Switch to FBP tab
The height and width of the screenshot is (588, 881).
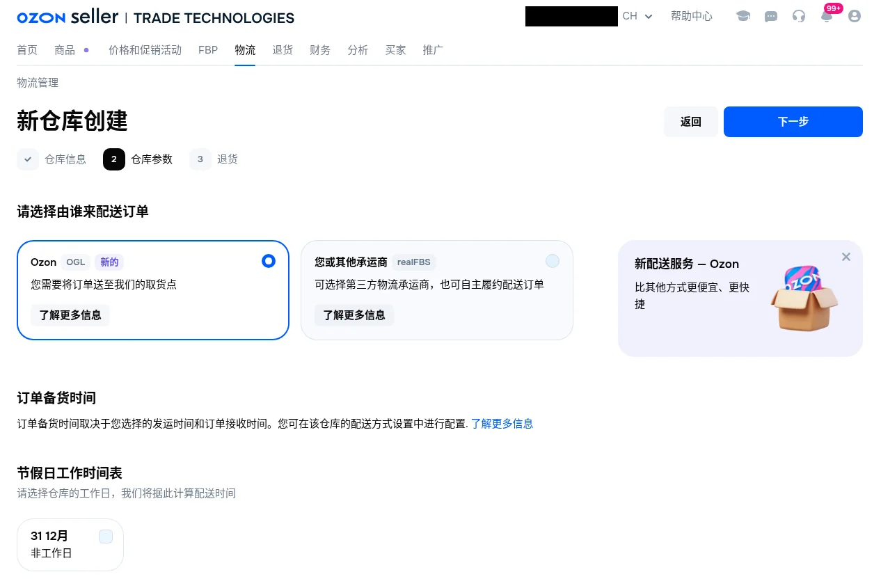[208, 50]
